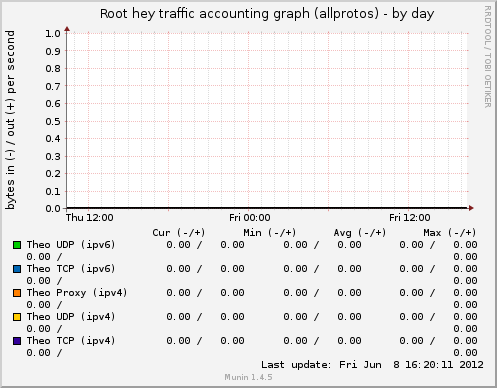Click the 0.5 y-axis tick label
Viewport: 497px width, 388px height.
53,121
